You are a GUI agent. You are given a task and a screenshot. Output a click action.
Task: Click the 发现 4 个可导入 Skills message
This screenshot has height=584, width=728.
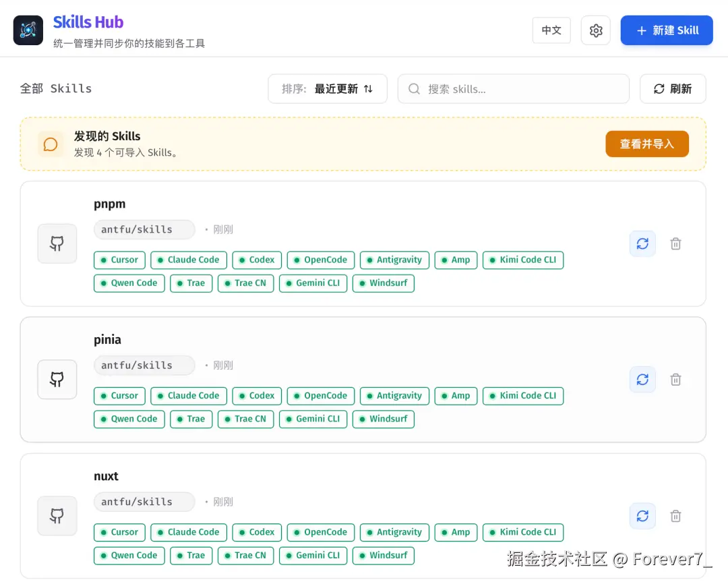125,152
